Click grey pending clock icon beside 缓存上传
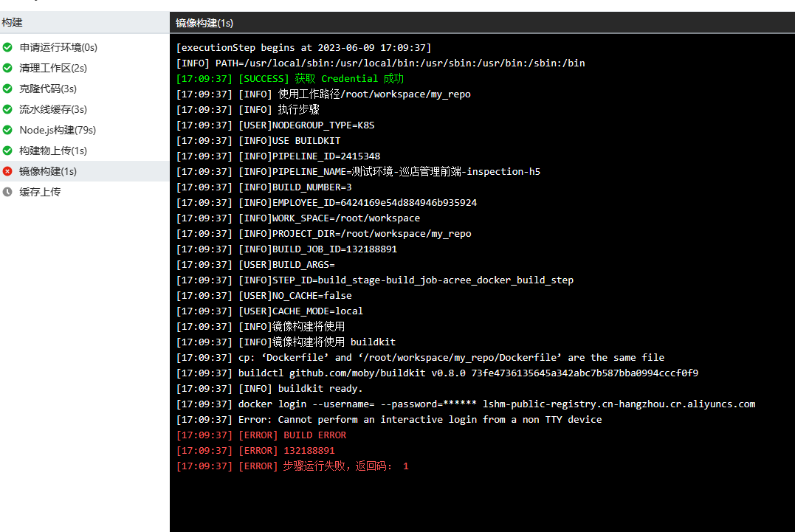 7,192
